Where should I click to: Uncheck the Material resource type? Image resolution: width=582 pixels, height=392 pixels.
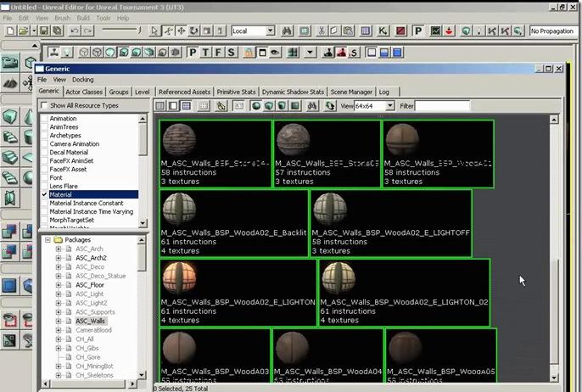click(44, 194)
